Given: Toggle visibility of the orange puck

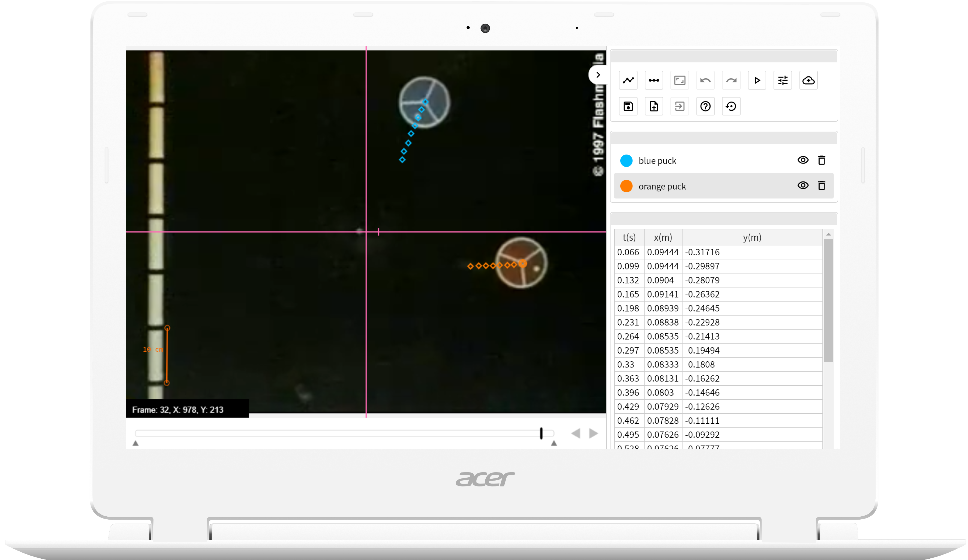Looking at the screenshot, I should (x=803, y=185).
